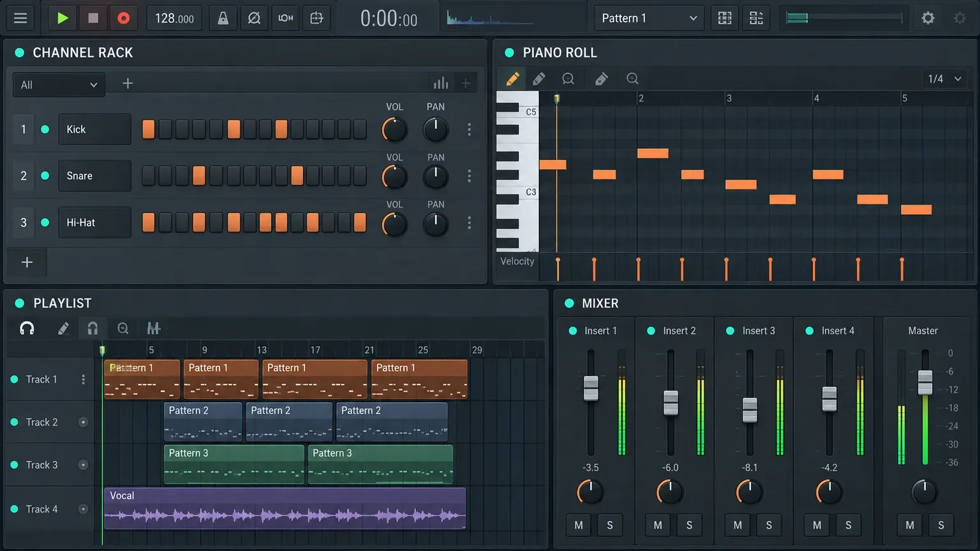Image resolution: width=980 pixels, height=551 pixels.
Task: Select the Insert 1 mixer channel label
Action: pyautogui.click(x=600, y=331)
